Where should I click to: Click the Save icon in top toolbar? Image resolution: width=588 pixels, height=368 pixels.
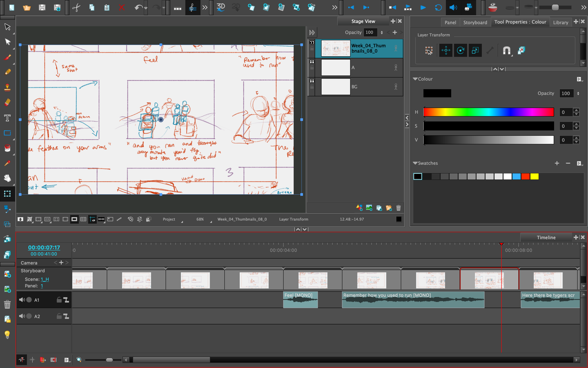pyautogui.click(x=42, y=8)
